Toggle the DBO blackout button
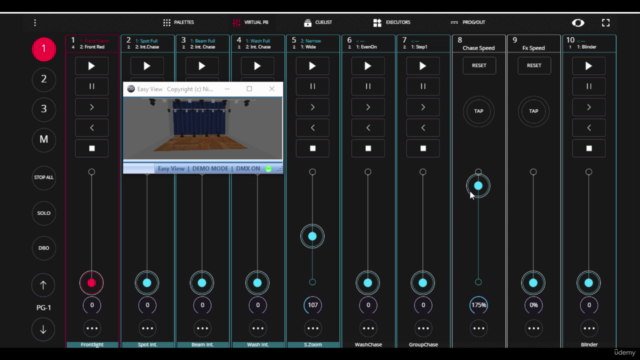 point(44,248)
